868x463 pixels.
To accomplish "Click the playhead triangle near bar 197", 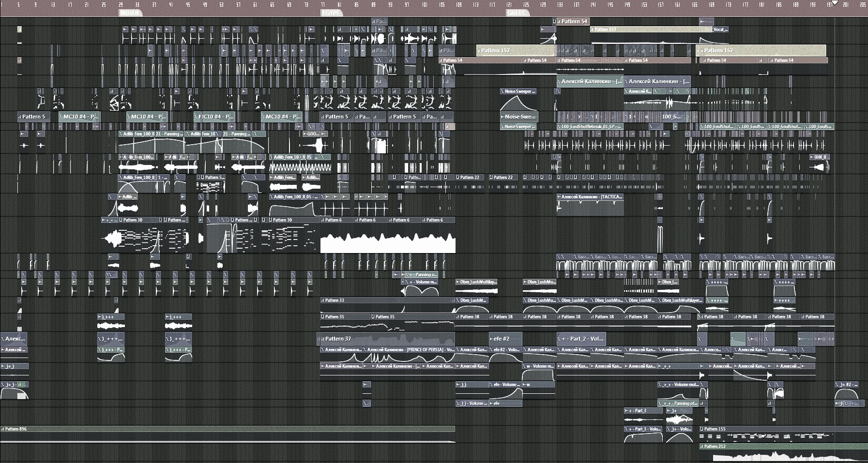I will [835, 3].
